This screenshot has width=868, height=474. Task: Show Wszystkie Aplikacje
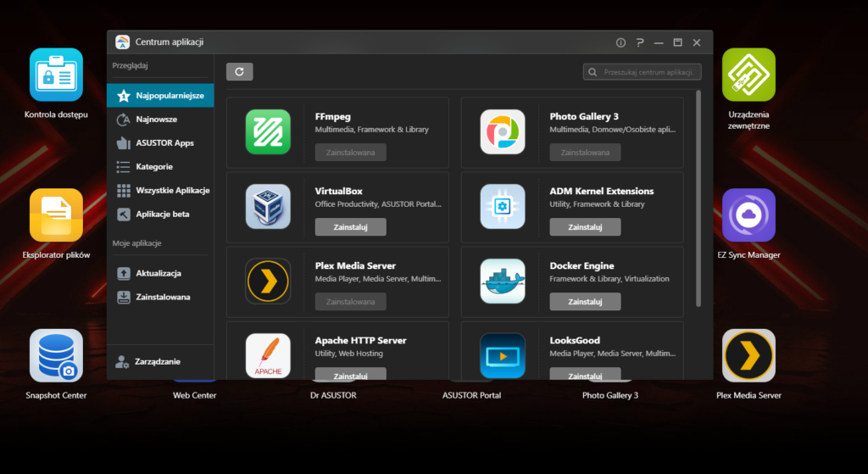(x=160, y=191)
